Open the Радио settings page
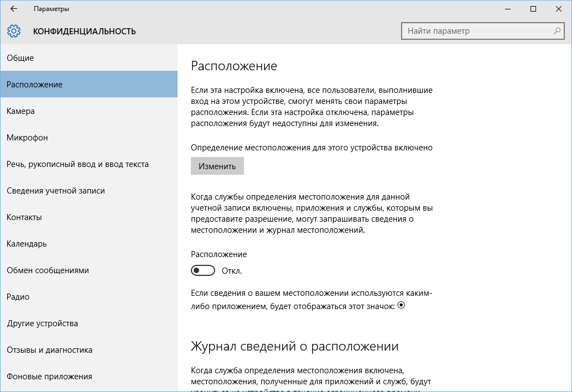This screenshot has height=392, width=572. point(18,296)
